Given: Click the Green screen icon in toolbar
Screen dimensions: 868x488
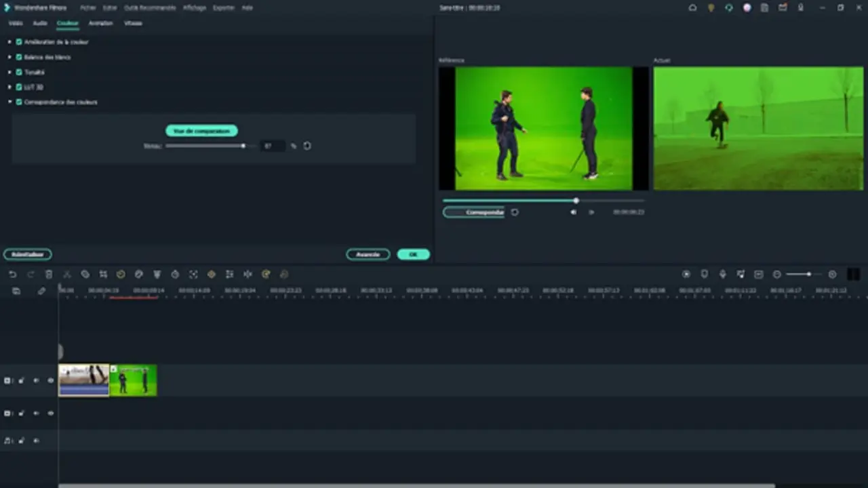Looking at the screenshot, I should 157,274.
